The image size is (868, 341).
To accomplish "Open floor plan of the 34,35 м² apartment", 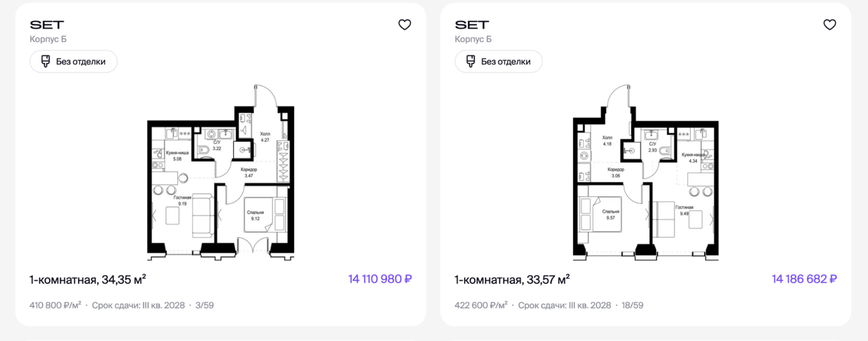I will pos(221,172).
